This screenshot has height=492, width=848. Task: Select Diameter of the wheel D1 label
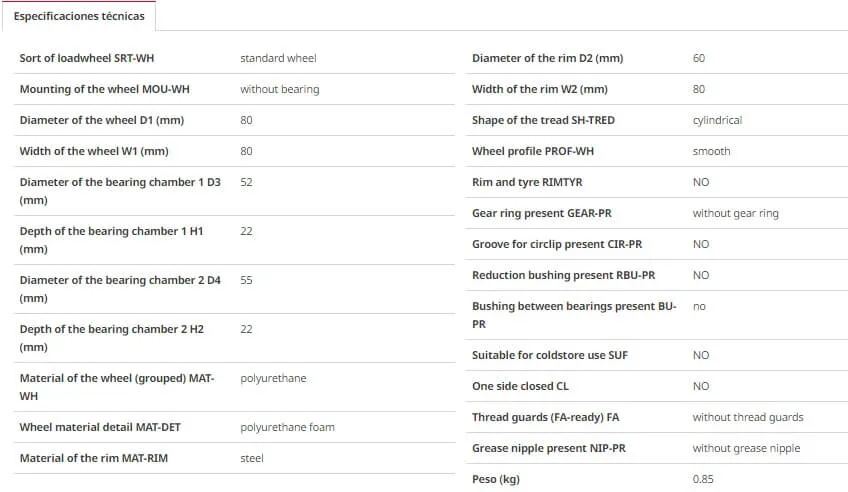click(102, 120)
